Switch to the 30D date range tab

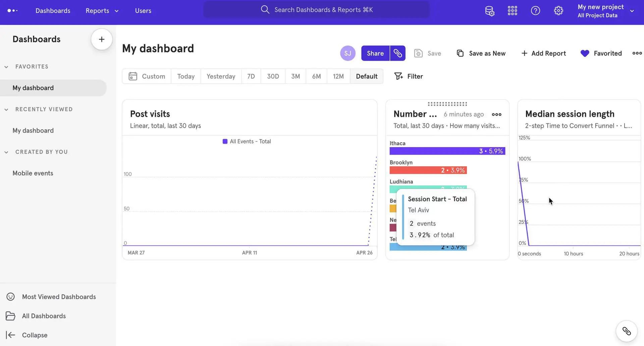[x=273, y=76]
